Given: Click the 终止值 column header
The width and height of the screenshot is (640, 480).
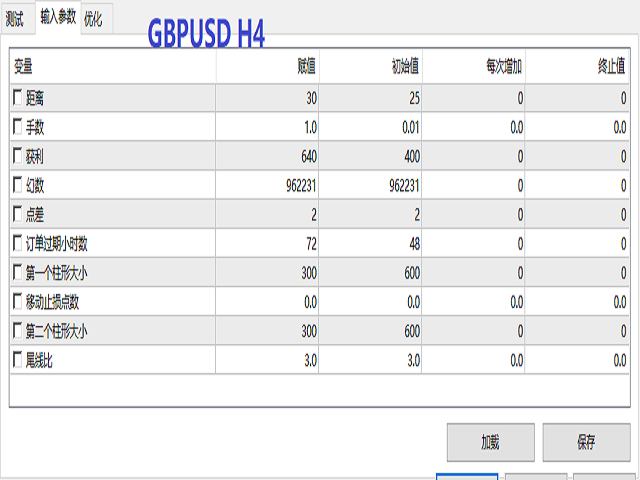Looking at the screenshot, I should tap(577, 66).
